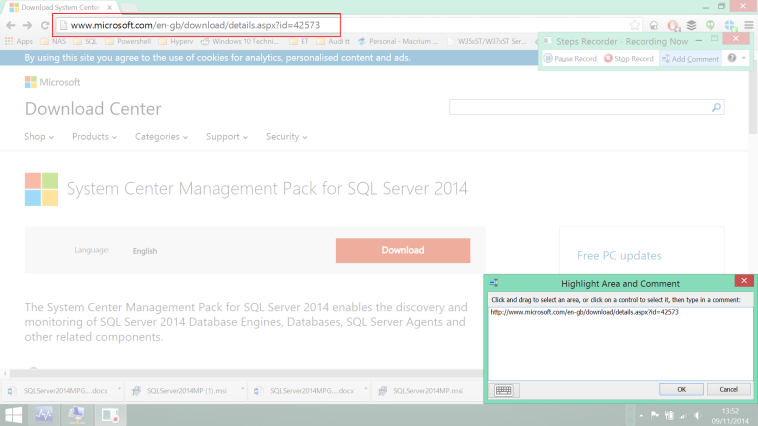
Task: Cancel the Highlight Area and Comment dialog
Action: pyautogui.click(x=728, y=389)
